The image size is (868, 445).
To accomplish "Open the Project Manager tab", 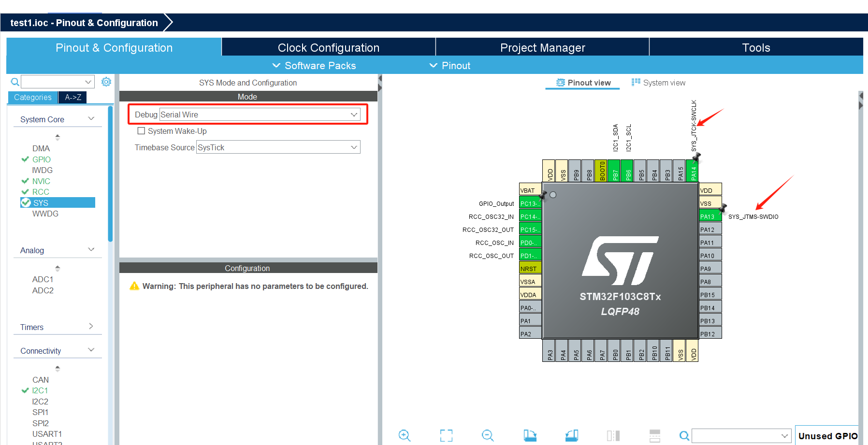I will (x=543, y=47).
